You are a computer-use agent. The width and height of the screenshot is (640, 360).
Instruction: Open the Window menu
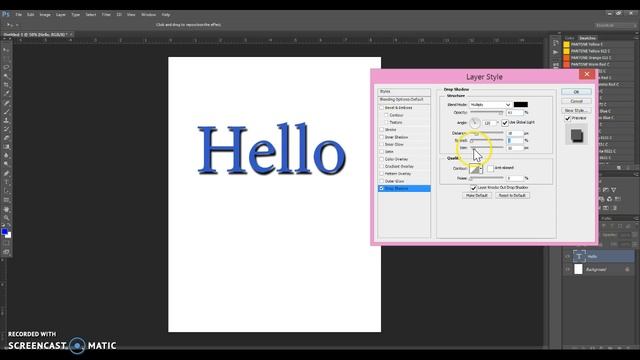[149, 15]
